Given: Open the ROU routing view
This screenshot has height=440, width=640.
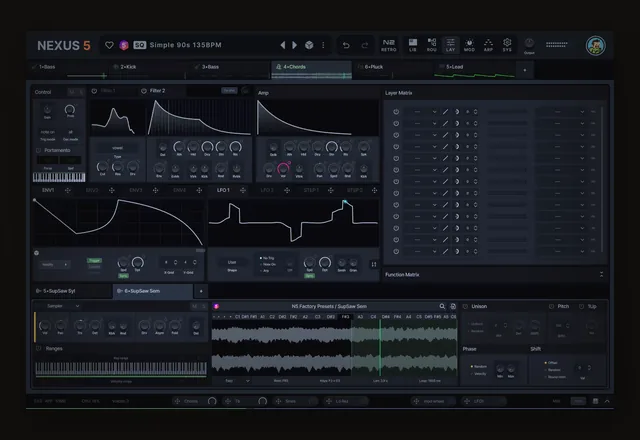Looking at the screenshot, I should [x=431, y=45].
